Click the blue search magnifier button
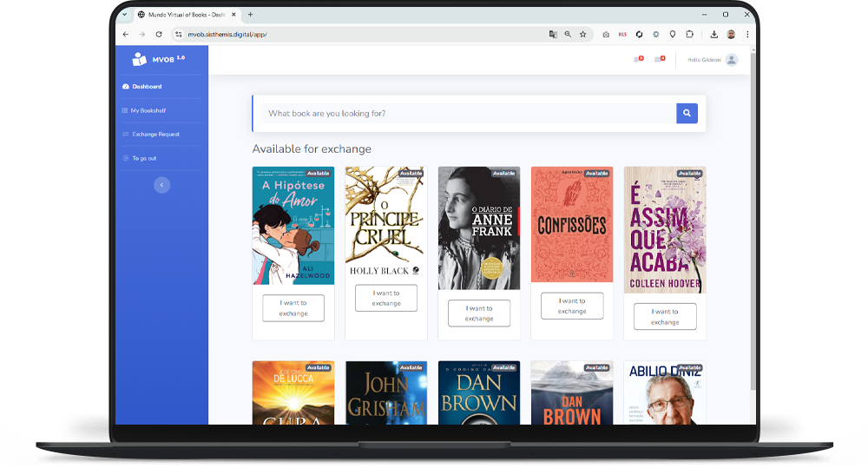868x468 pixels. click(687, 113)
